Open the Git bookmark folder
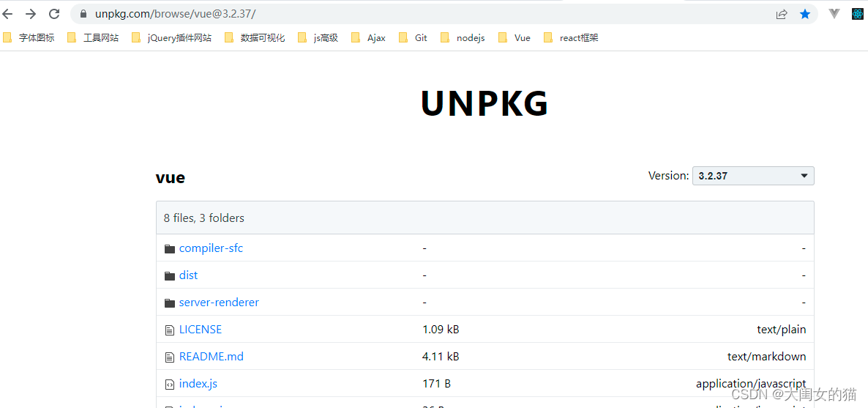The width and height of the screenshot is (868, 408). point(413,37)
